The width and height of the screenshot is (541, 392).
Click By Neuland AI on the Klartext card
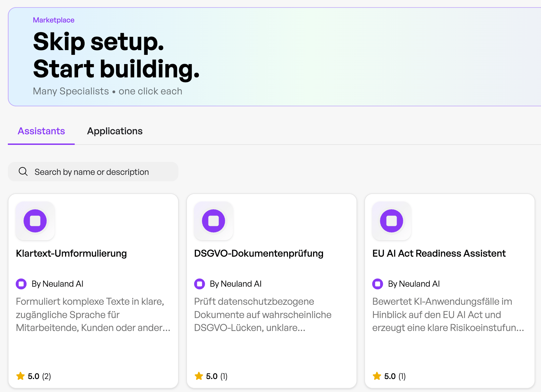[57, 284]
